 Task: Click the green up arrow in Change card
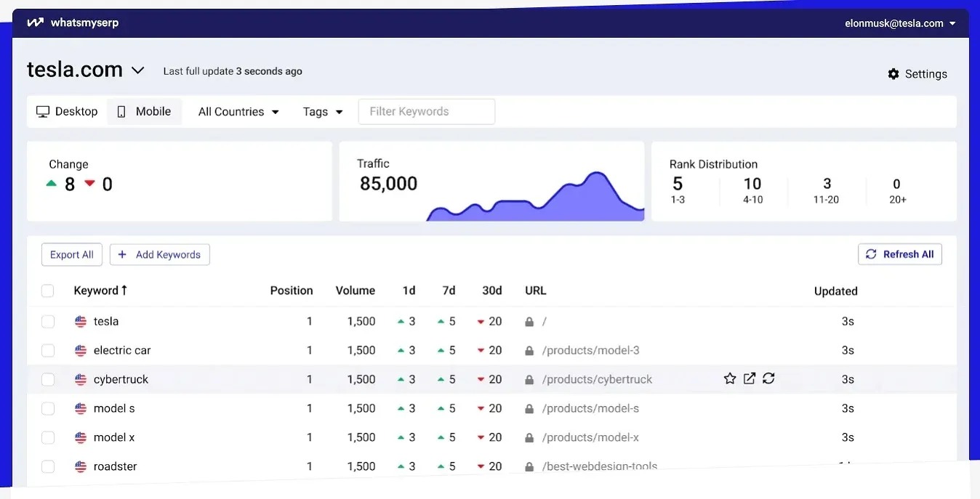(51, 184)
